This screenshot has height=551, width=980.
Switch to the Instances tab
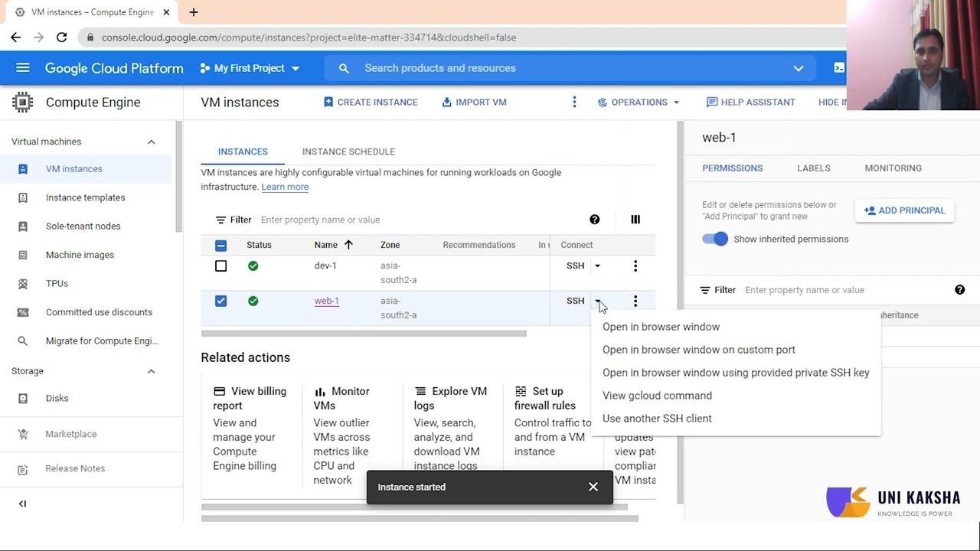[243, 152]
